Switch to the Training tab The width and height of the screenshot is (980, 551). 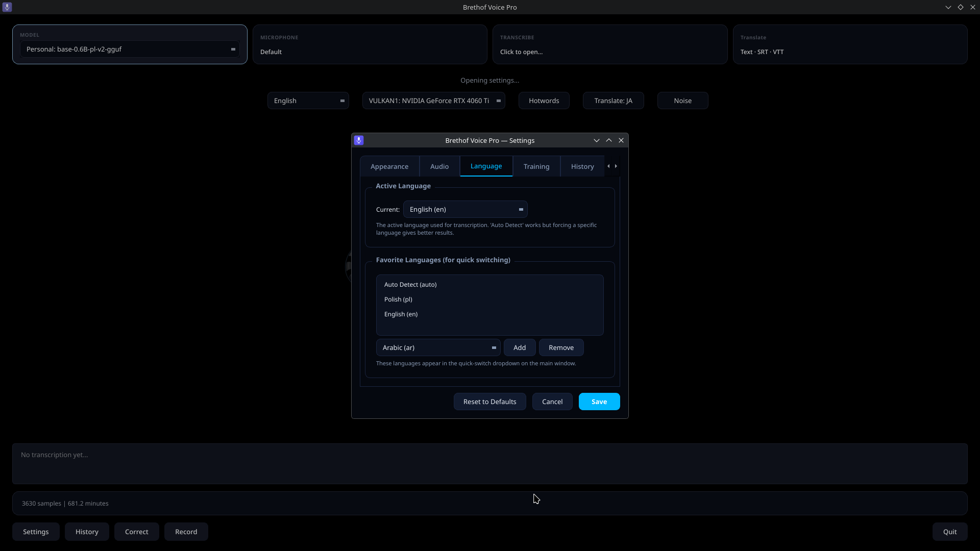pyautogui.click(x=536, y=166)
